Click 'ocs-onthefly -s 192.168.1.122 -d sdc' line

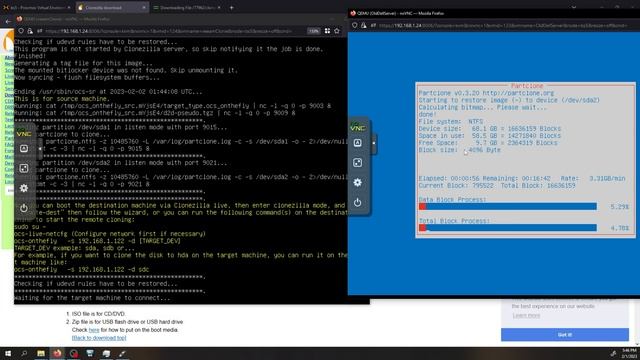82,269
